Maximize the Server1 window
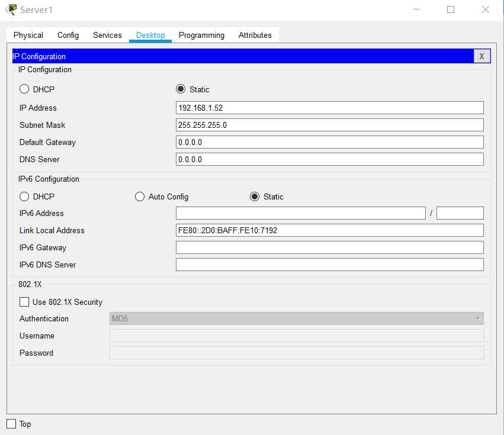 click(451, 9)
